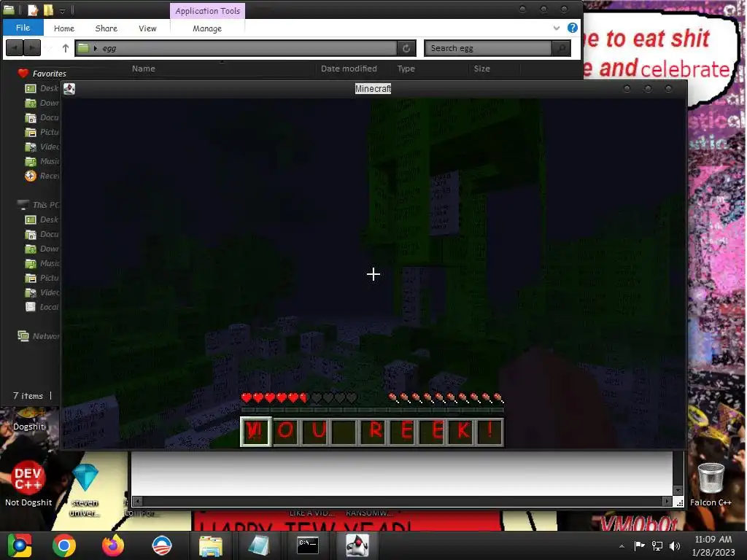Open steven universe desktop diamond icon
This screenshot has height=560, width=747.
coord(85,489)
